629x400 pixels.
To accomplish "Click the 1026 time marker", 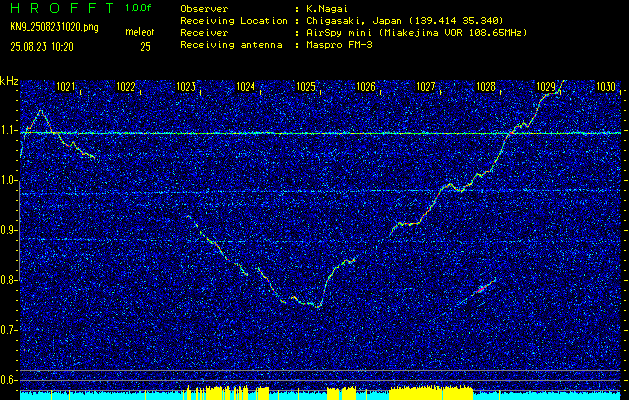I will [366, 87].
